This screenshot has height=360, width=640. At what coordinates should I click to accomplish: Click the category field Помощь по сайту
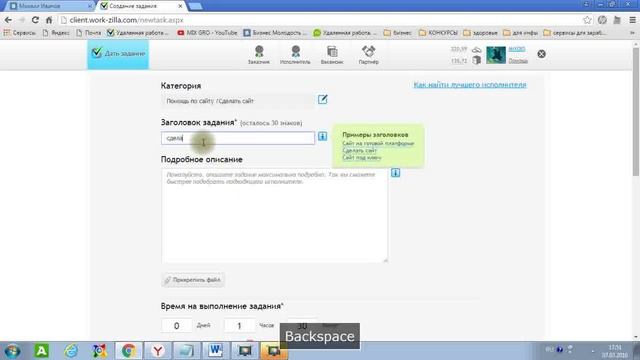tap(238, 101)
